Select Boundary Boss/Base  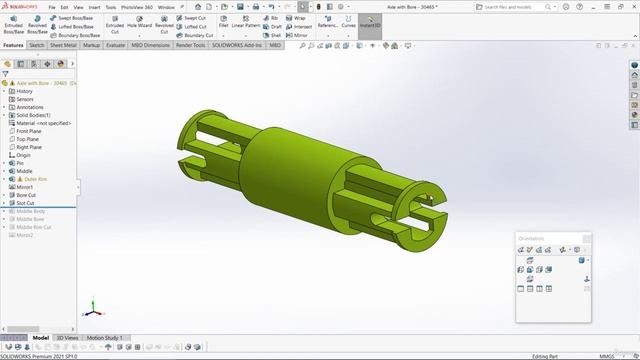(75, 35)
